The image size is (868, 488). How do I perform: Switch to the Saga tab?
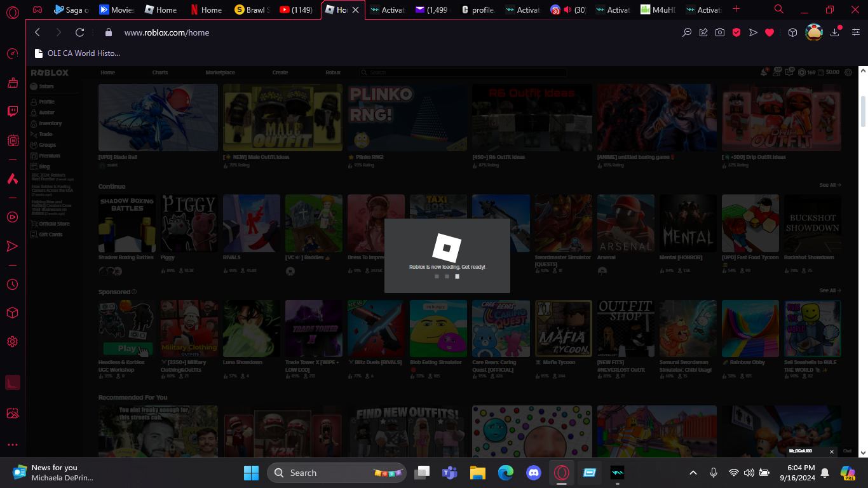pos(71,10)
